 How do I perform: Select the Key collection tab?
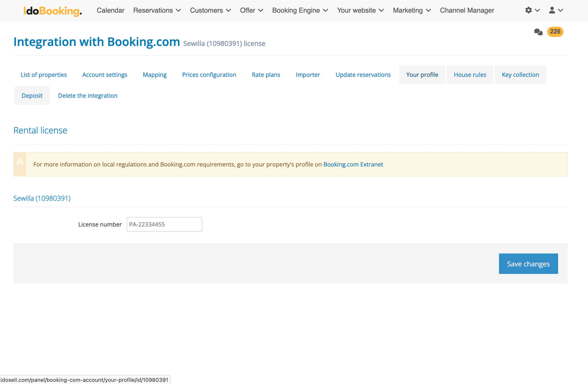pyautogui.click(x=520, y=75)
